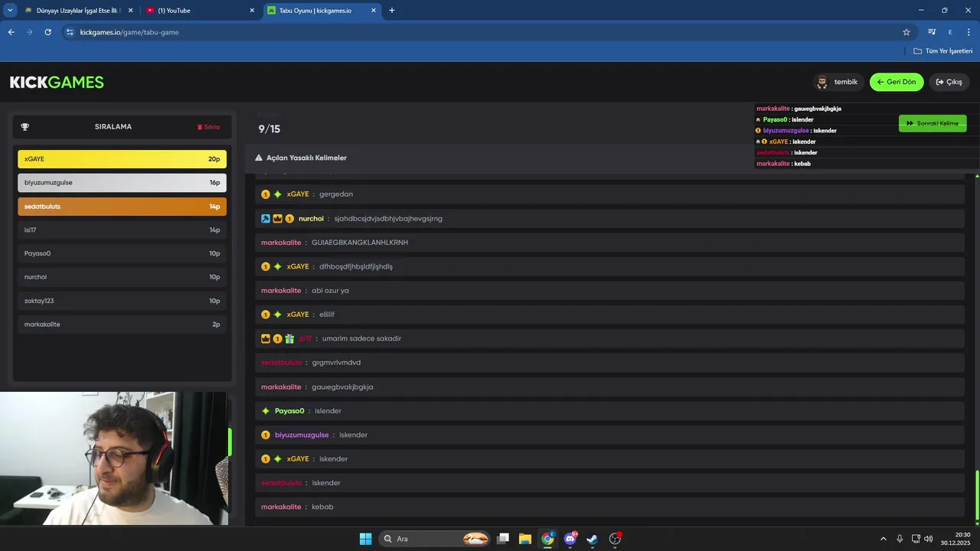The image size is (980, 551).
Task: Click biyuzumuzgulse's orange coin badge
Action: 266,435
